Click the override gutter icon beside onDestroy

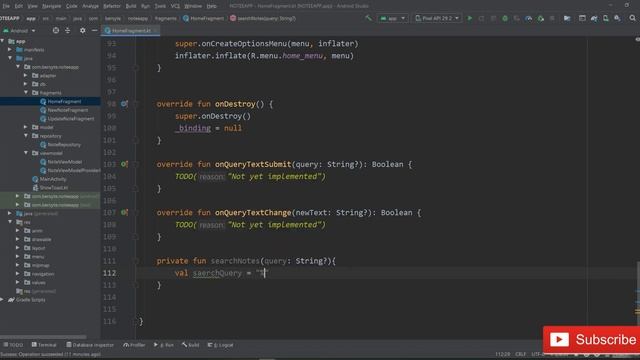point(124,104)
